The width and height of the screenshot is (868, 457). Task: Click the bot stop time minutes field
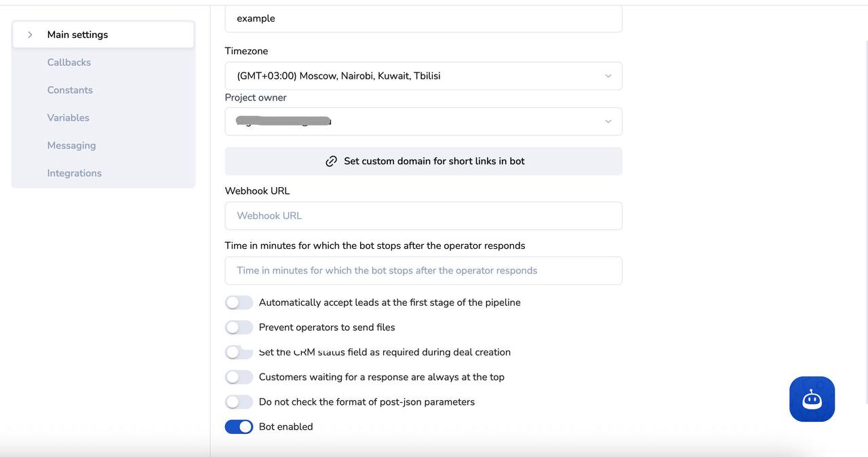point(423,271)
